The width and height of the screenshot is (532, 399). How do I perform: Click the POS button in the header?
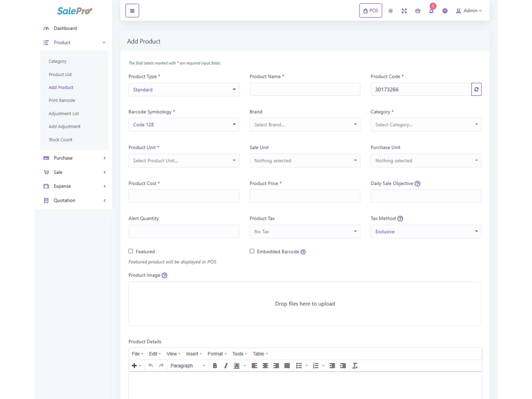pos(370,10)
